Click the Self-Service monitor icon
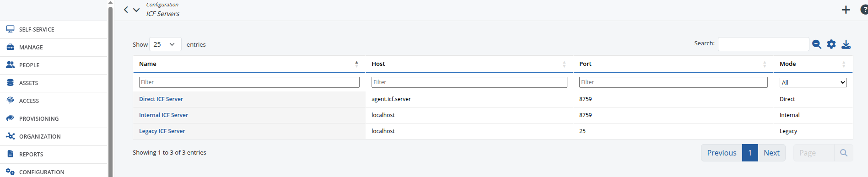868x177 pixels. (10, 29)
